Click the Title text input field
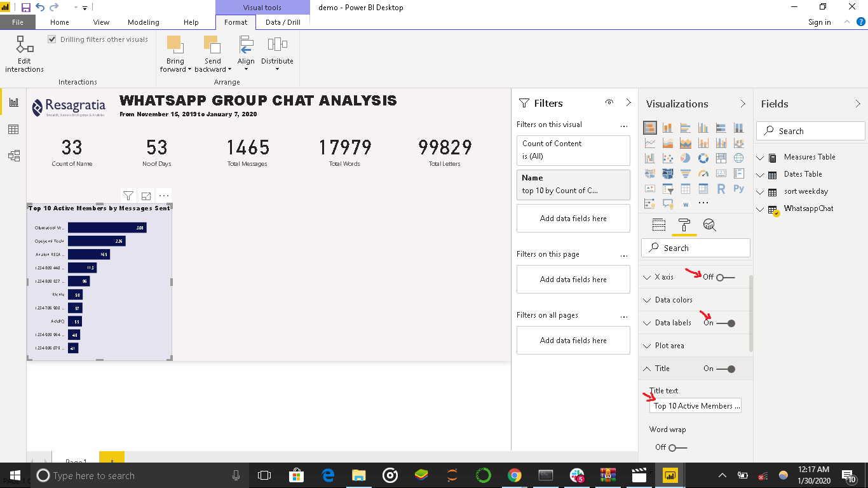The image size is (868, 488). pos(695,406)
